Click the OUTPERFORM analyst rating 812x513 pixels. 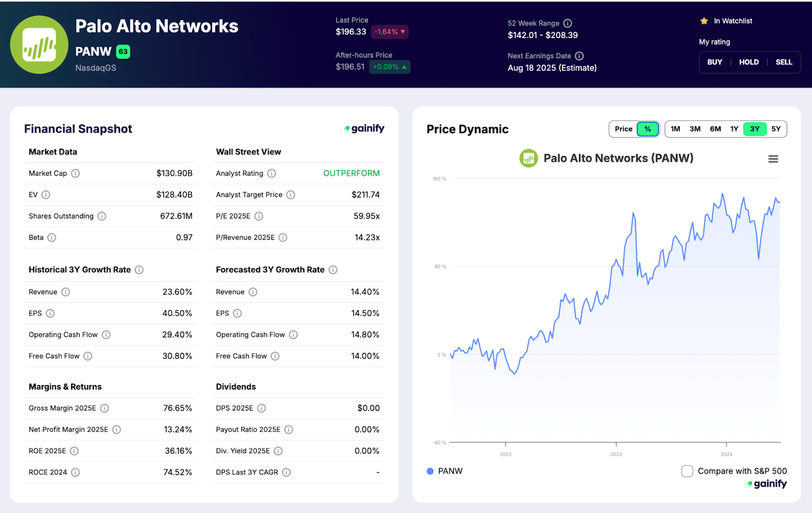(351, 173)
